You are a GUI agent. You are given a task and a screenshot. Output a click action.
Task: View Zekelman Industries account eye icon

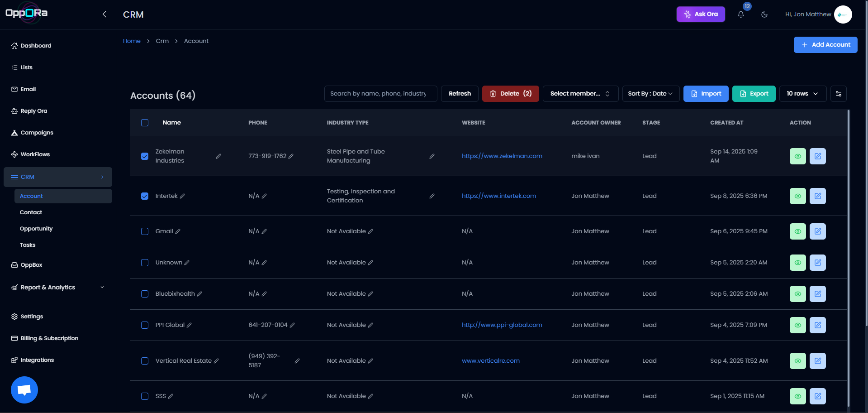(797, 156)
